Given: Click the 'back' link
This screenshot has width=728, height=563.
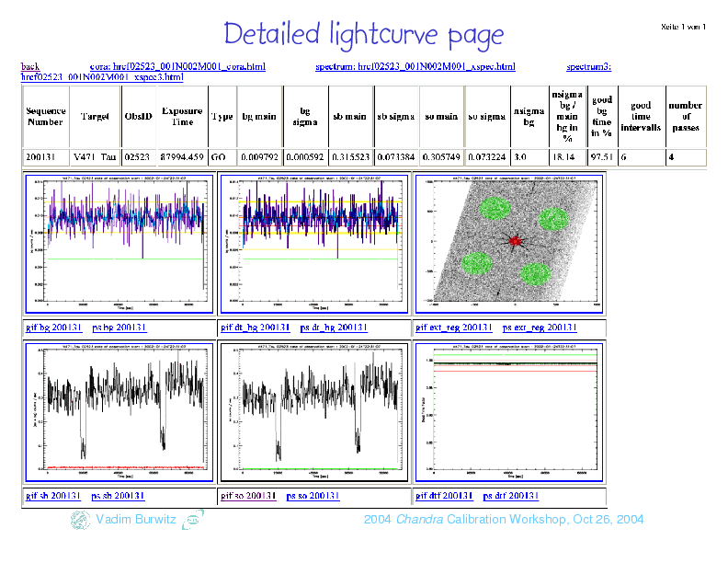Looking at the screenshot, I should (x=30, y=67).
